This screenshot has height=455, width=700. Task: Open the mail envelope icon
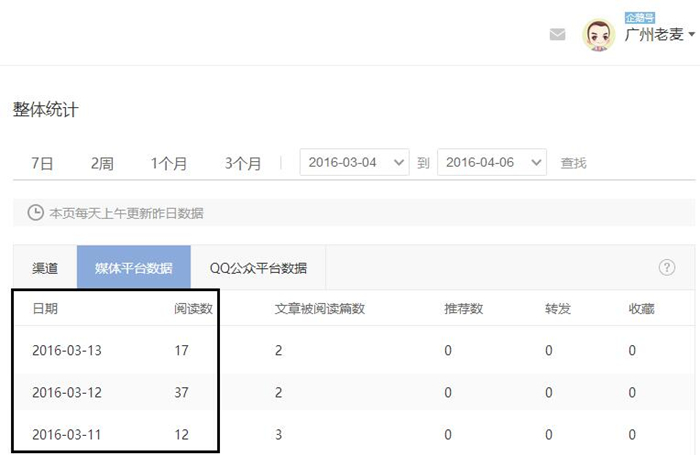557,34
